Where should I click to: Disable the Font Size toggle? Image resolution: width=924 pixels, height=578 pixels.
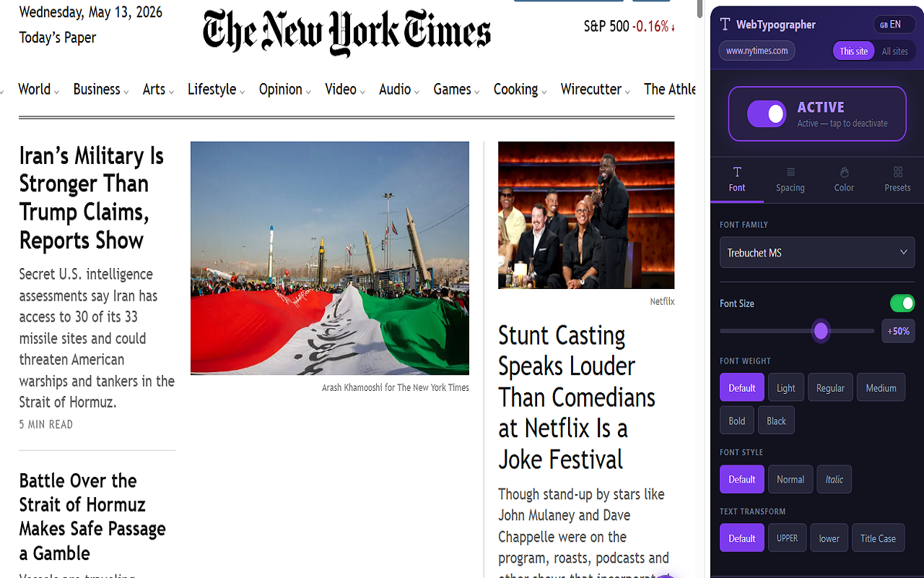902,303
